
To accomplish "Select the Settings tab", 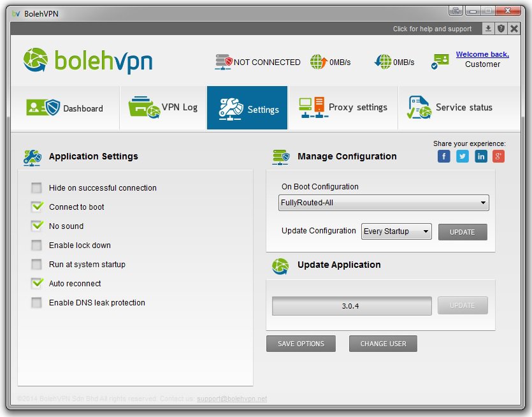I will [247, 108].
